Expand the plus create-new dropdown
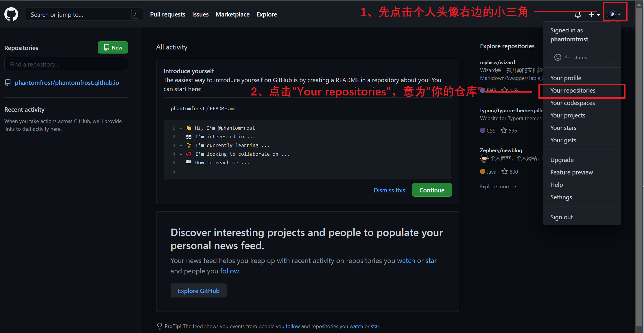Screen dimensions: 644x333 594,14
